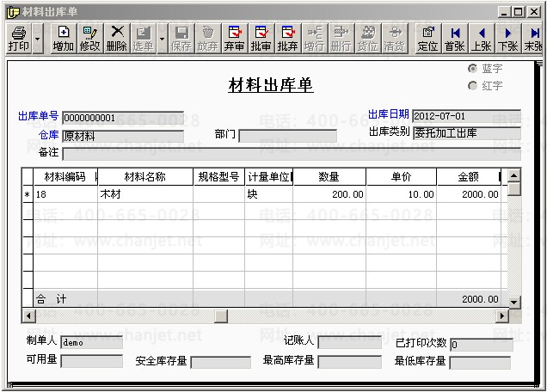
Task: Click the 金额 column header
Action: click(469, 177)
